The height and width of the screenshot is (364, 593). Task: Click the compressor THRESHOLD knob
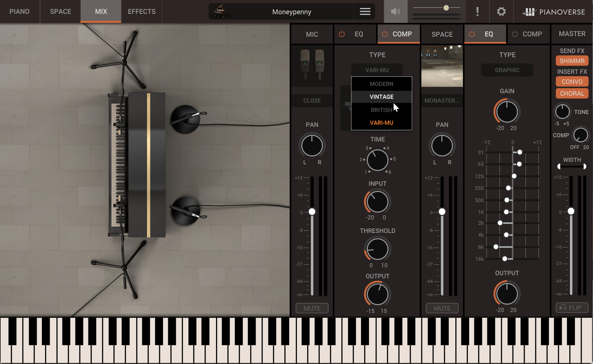pos(377,249)
